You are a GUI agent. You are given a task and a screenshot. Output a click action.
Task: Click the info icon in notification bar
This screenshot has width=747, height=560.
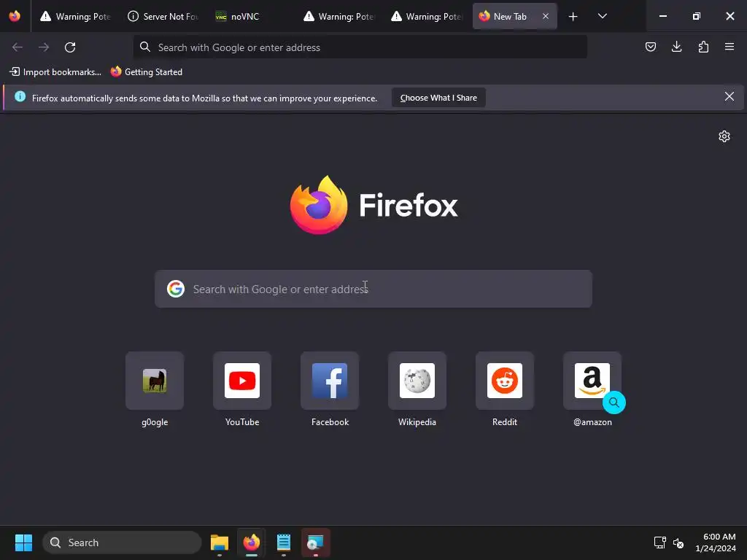pos(20,97)
